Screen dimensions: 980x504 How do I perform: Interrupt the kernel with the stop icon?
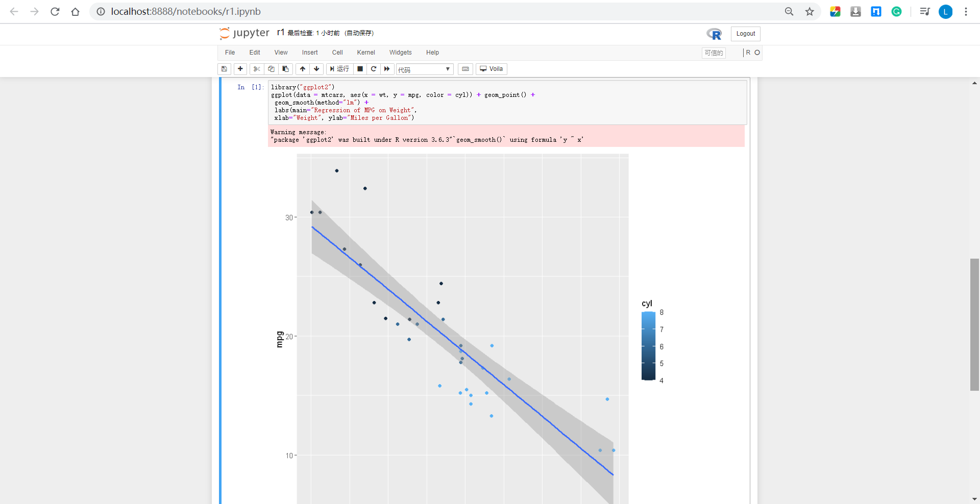click(x=360, y=69)
